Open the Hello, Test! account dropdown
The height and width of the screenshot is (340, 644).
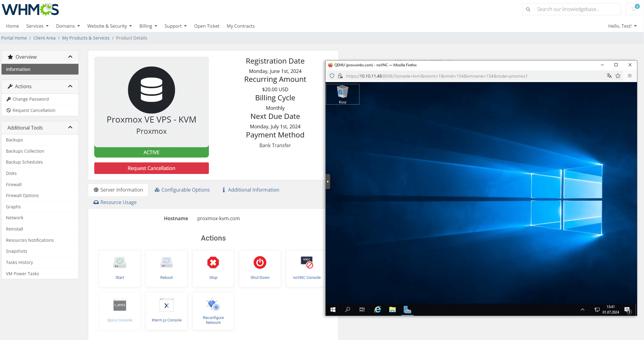coord(622,26)
